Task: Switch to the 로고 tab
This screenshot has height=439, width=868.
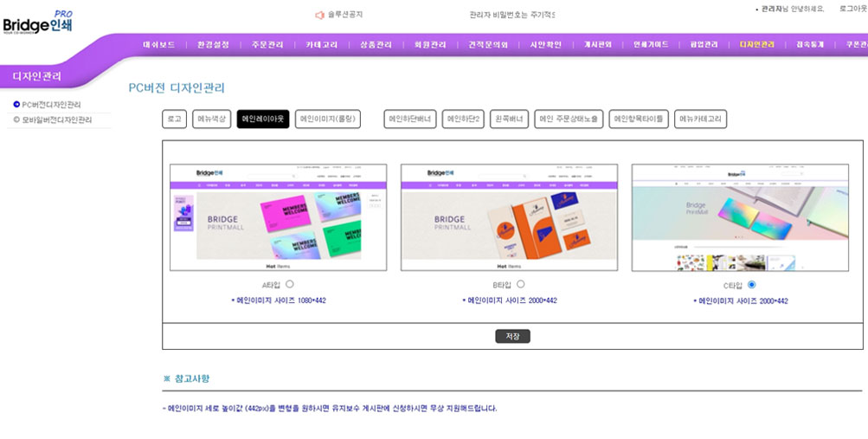Action: coord(174,119)
